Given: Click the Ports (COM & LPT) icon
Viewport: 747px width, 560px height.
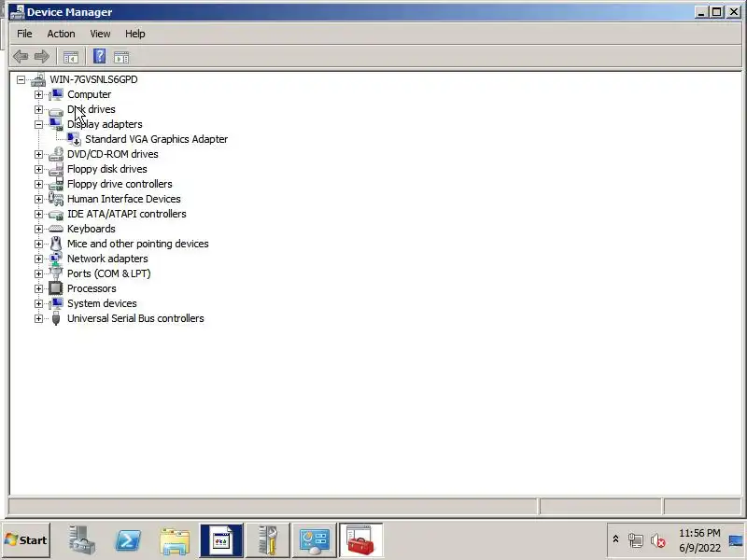Looking at the screenshot, I should [x=56, y=273].
